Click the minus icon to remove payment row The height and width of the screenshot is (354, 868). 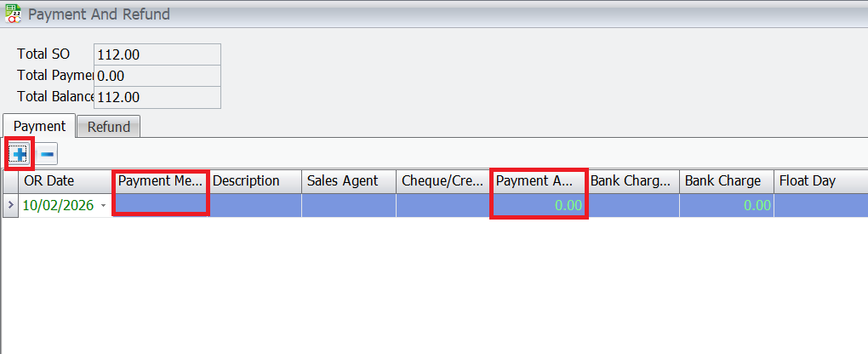point(47,154)
